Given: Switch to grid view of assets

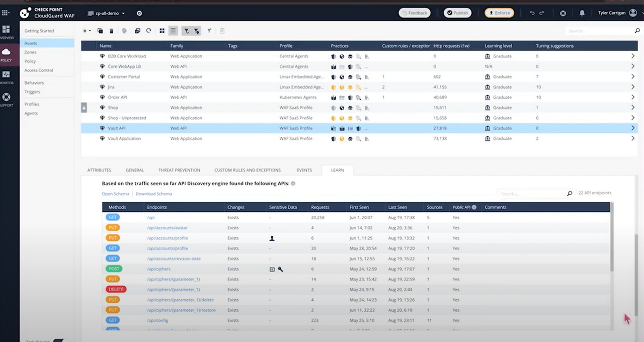Looking at the screenshot, I should tap(162, 31).
